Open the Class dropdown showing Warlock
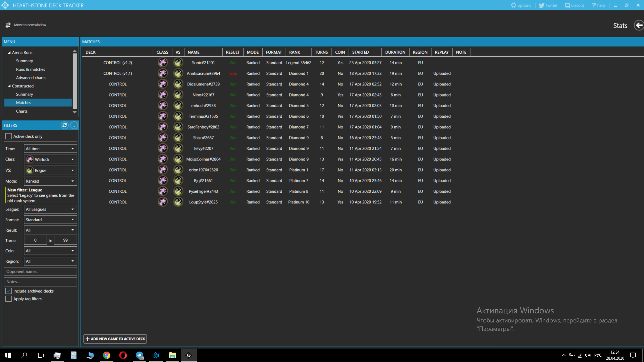The image size is (644, 362). (50, 159)
